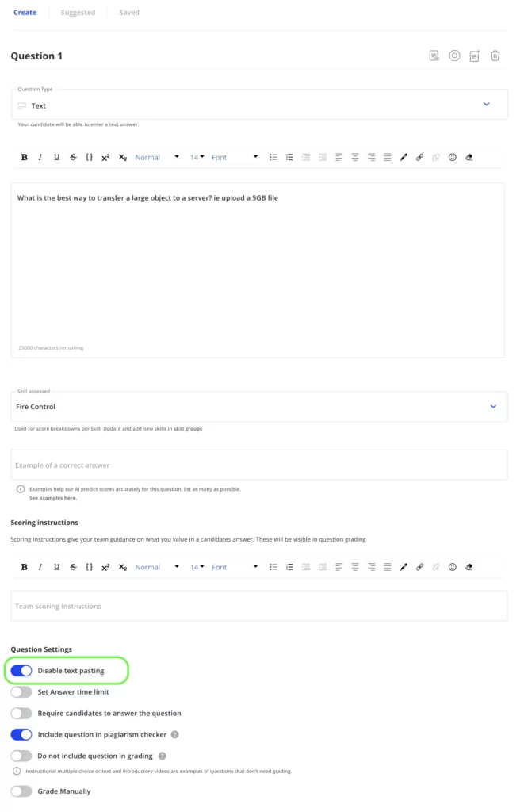Open the See examples here link
This screenshot has width=524, height=812.
53,498
